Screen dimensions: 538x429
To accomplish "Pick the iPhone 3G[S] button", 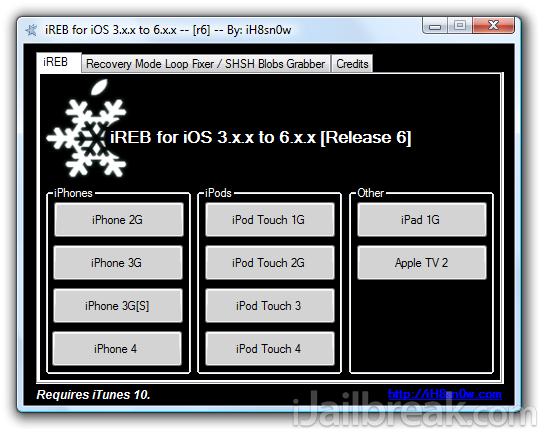I will click(x=118, y=305).
